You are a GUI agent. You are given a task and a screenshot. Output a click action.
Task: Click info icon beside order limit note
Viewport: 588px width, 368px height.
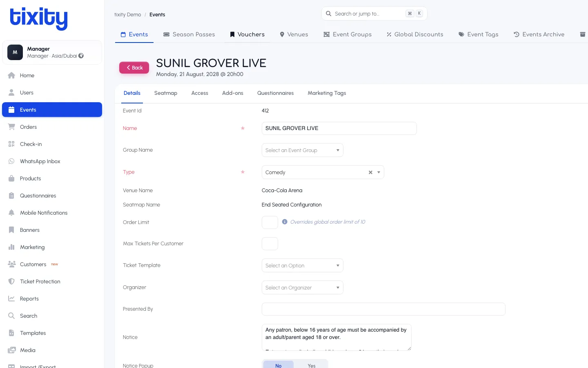(285, 222)
